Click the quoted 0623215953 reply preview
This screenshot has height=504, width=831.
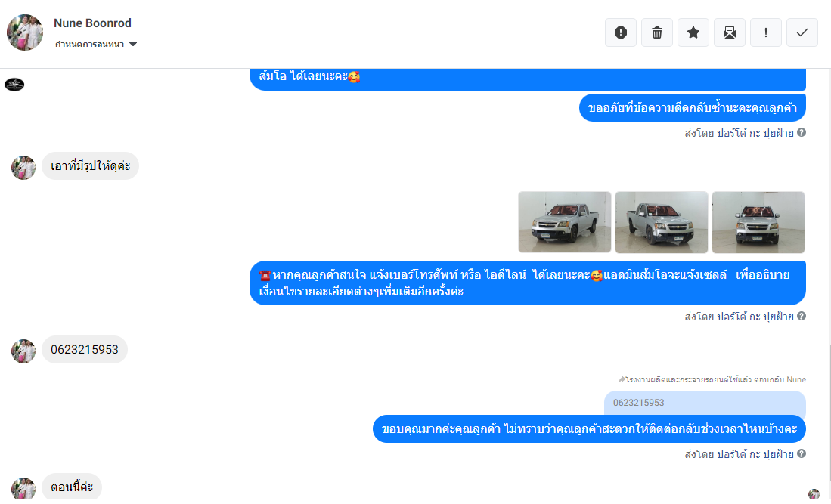tap(705, 403)
